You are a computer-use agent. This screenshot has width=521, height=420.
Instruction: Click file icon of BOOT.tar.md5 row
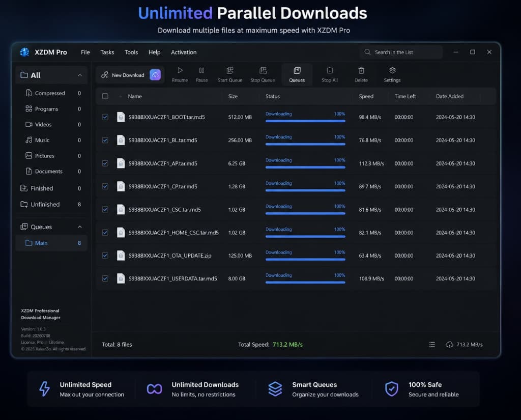(121, 117)
